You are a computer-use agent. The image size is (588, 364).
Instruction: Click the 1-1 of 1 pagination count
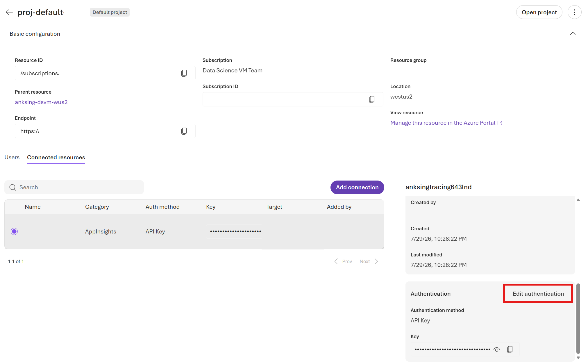[x=16, y=261]
